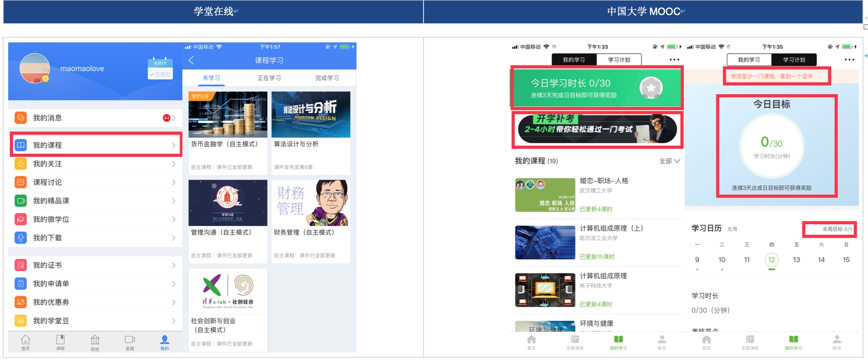Go to 首页 in 学堂在线 bottom bar
Image resolution: width=868 pixels, height=361 pixels.
pos(26,343)
